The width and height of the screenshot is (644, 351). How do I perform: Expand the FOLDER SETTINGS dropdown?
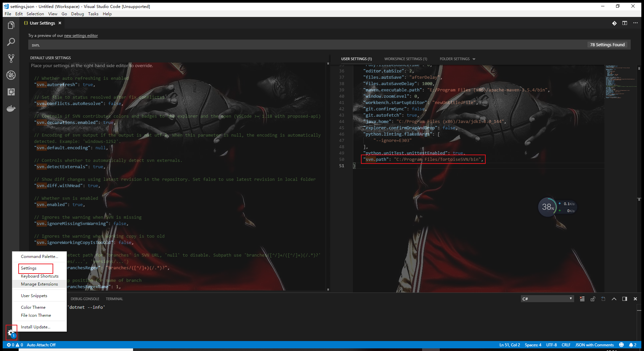click(457, 59)
